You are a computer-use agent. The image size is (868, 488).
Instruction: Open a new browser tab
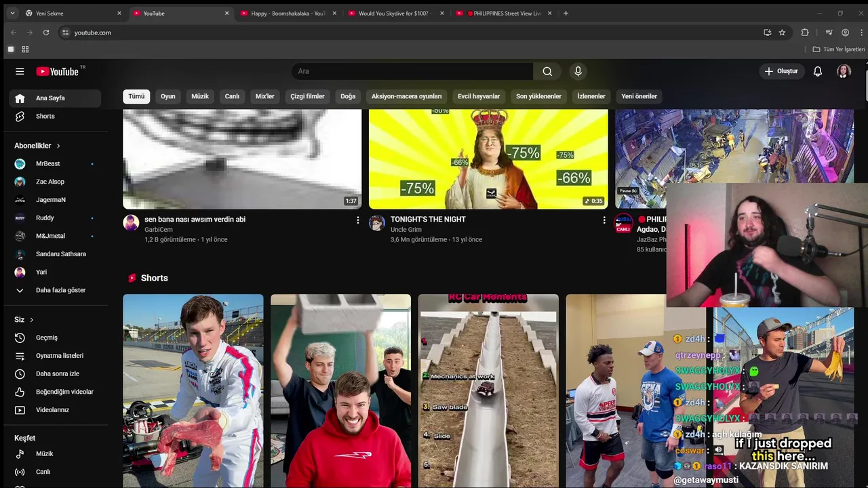[566, 13]
